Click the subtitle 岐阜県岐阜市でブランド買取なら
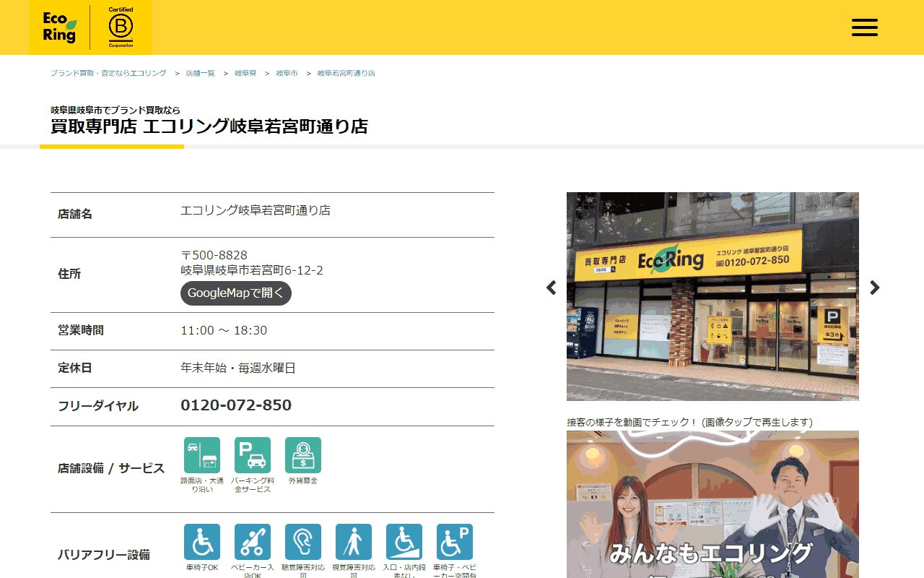Viewport: 924px width, 578px height. click(115, 110)
